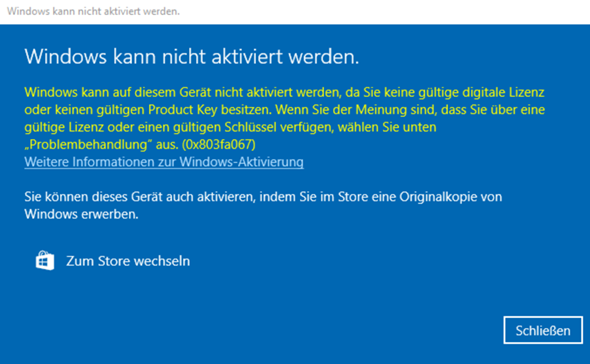590x364 pixels.
Task: Open 'Weitere Informationen zur Windows-Aktivierung' link
Action: (164, 162)
